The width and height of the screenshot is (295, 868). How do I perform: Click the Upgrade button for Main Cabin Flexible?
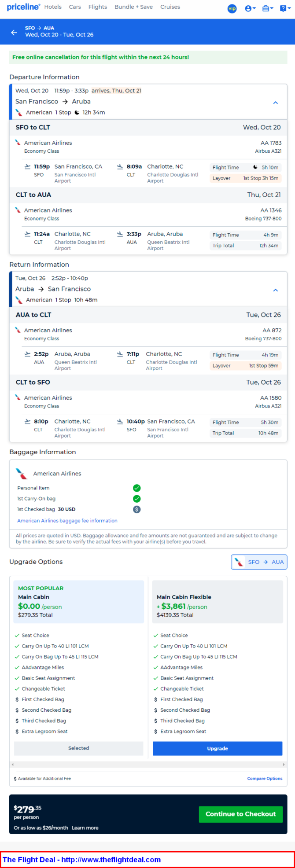point(218,748)
